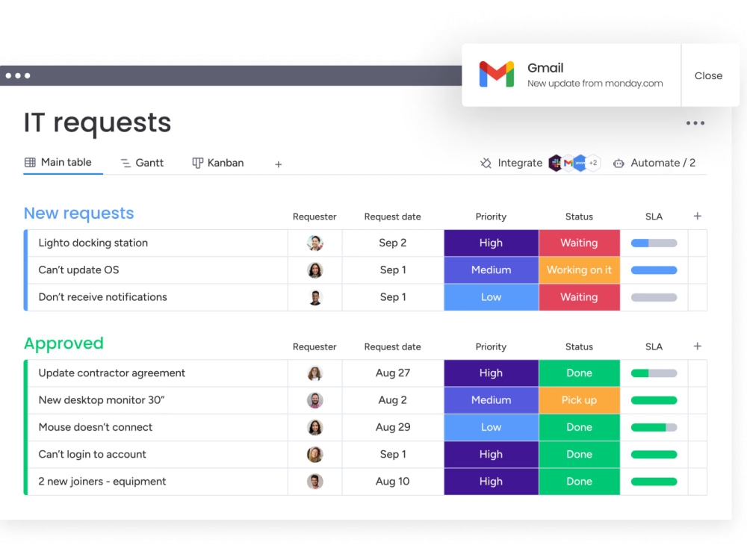Open the 2 new joiners - equipment item
The height and width of the screenshot is (560, 747).
(x=102, y=482)
